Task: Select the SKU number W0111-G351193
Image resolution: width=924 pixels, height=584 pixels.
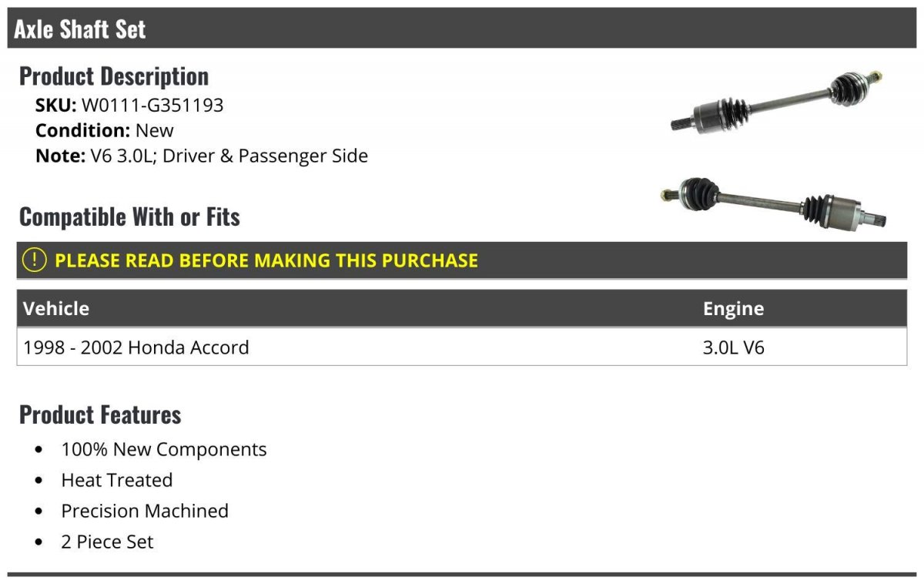Action: (152, 105)
